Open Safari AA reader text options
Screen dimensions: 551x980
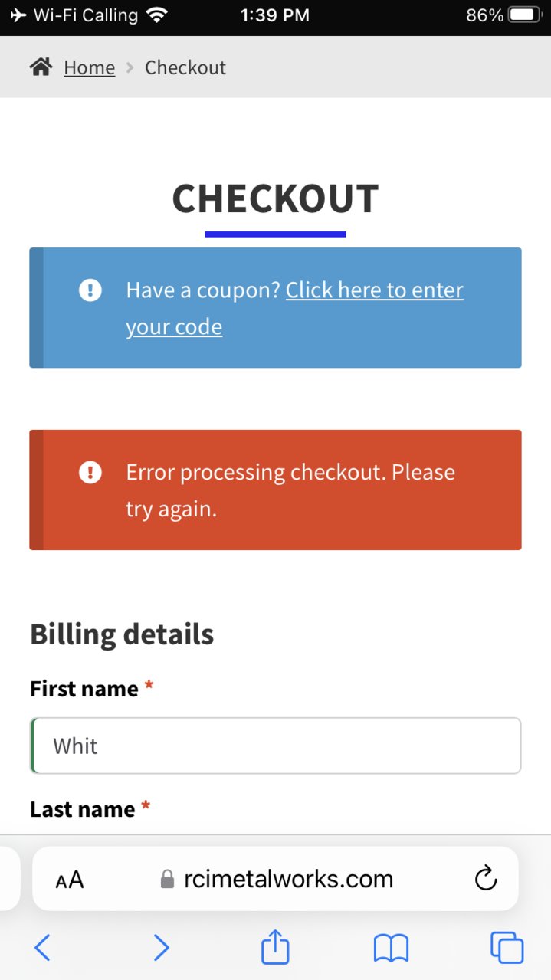coord(70,880)
